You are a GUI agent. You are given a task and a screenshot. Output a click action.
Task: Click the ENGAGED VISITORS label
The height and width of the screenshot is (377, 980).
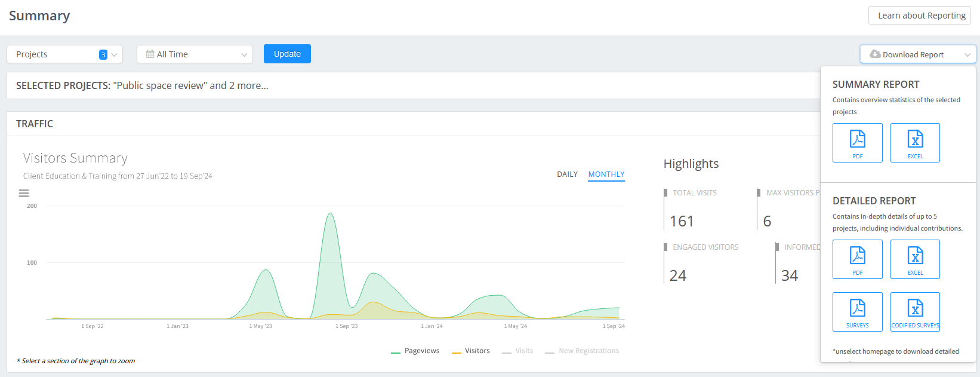(705, 247)
